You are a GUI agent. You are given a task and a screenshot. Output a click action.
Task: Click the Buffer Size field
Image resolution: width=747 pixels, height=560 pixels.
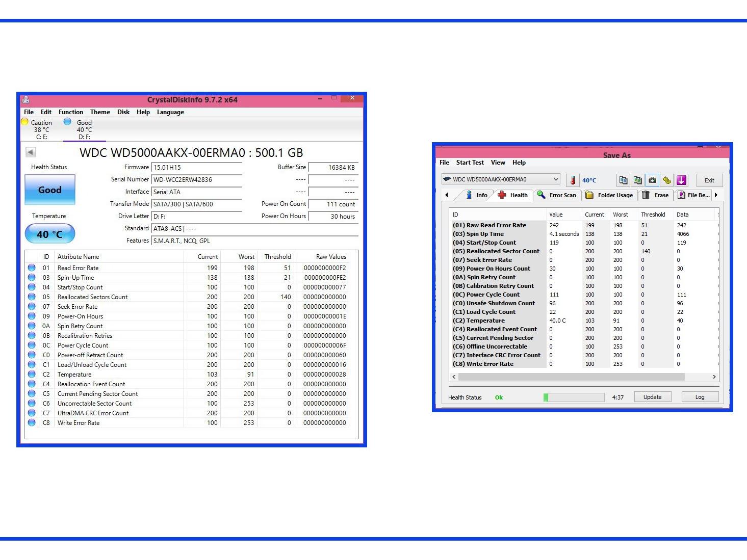point(333,168)
